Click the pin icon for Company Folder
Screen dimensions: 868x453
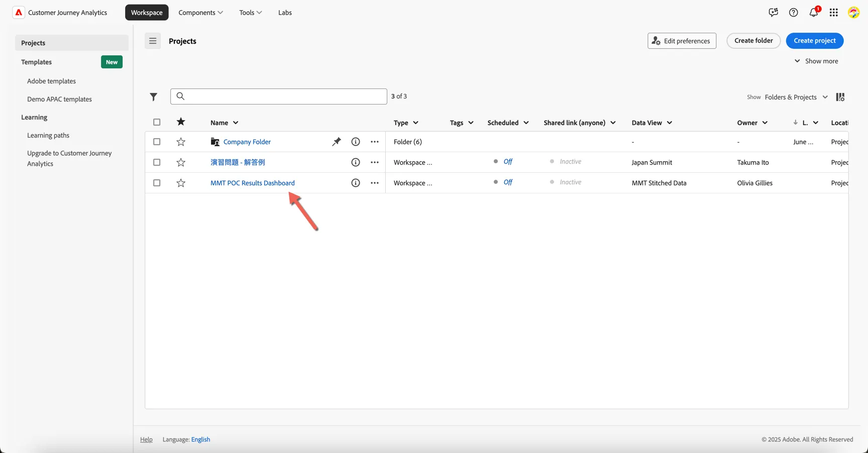coord(337,142)
